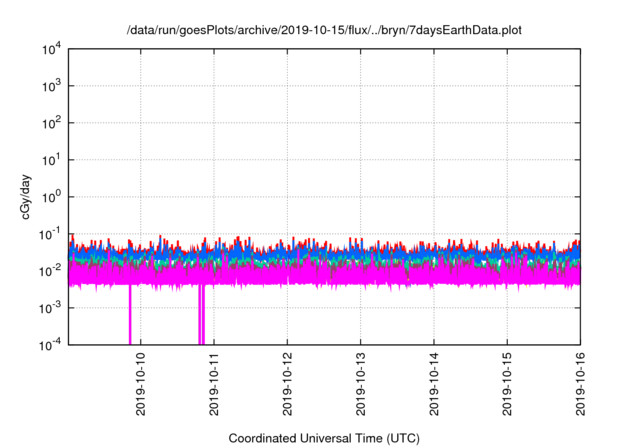Click the 10^0 y-axis tick label
The height and width of the screenshot is (448, 640).
tap(51, 197)
